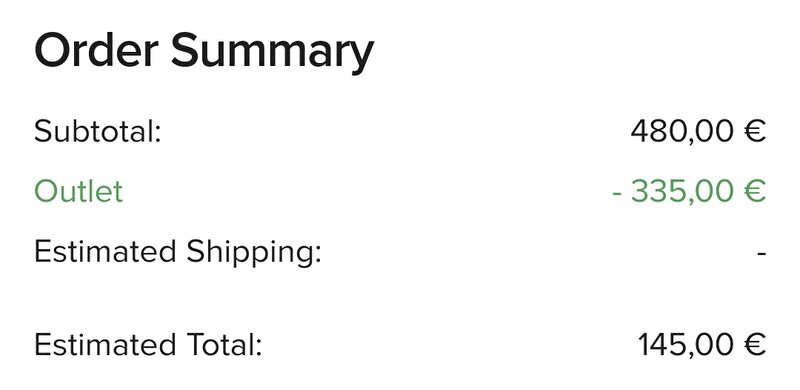The height and width of the screenshot is (390, 800).
Task: Click the word Summary in the heading
Action: click(272, 52)
